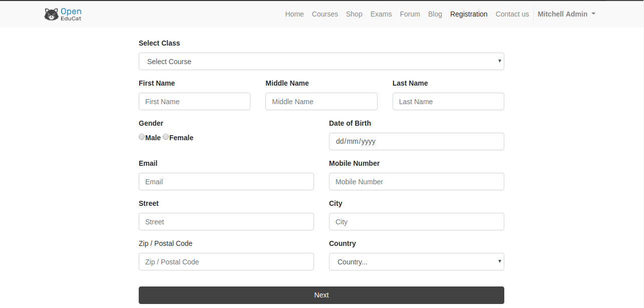The height and width of the screenshot is (308, 644).
Task: Click the Mobile Number input
Action: (416, 181)
